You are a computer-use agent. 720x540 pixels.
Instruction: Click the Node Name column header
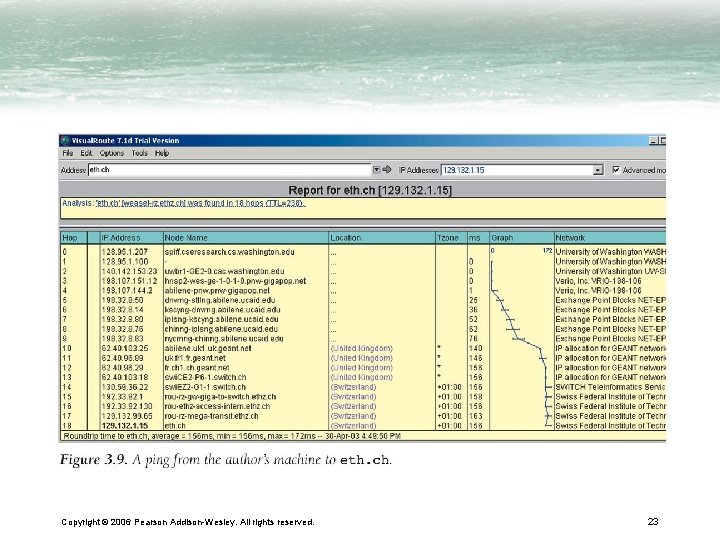coord(246,238)
